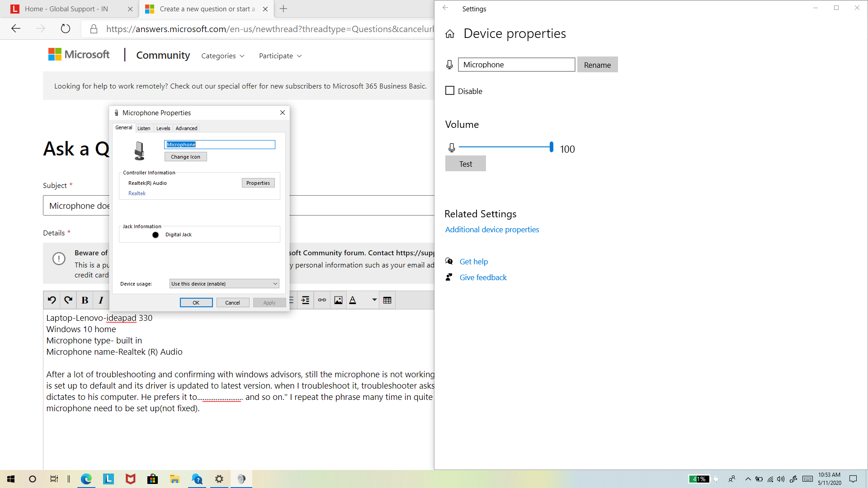Click the Realtek link in Controller Information

coord(137,193)
